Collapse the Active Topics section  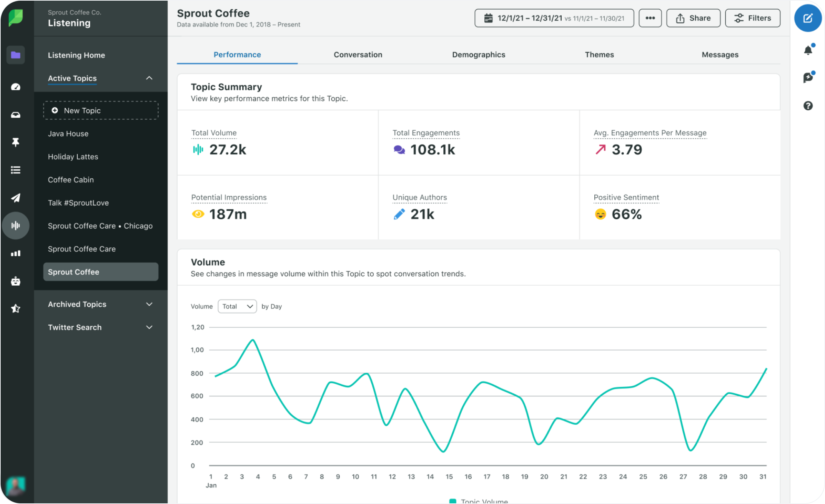pyautogui.click(x=149, y=78)
